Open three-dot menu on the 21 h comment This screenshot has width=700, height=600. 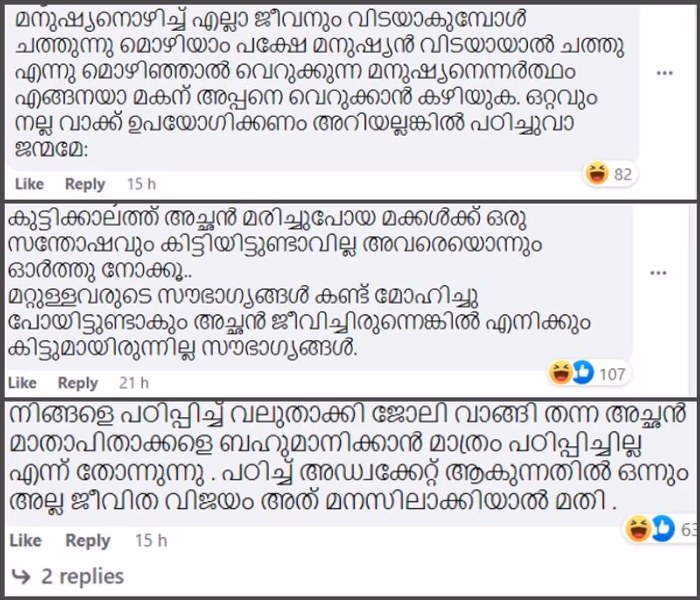(x=658, y=273)
